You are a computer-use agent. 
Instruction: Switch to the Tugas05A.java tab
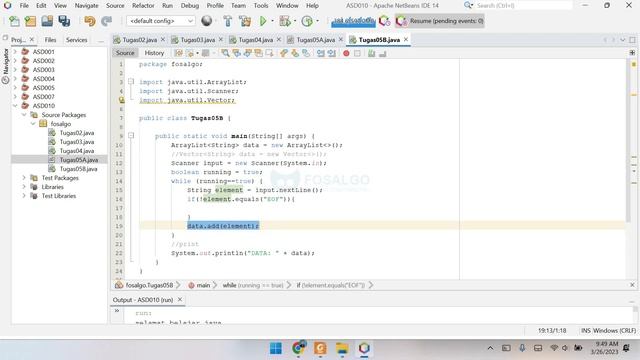[x=316, y=40]
